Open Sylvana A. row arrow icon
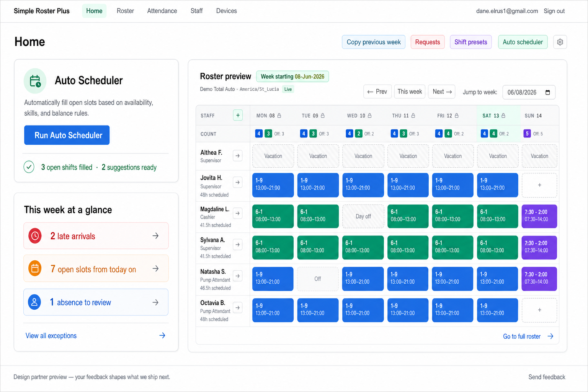 click(x=238, y=245)
